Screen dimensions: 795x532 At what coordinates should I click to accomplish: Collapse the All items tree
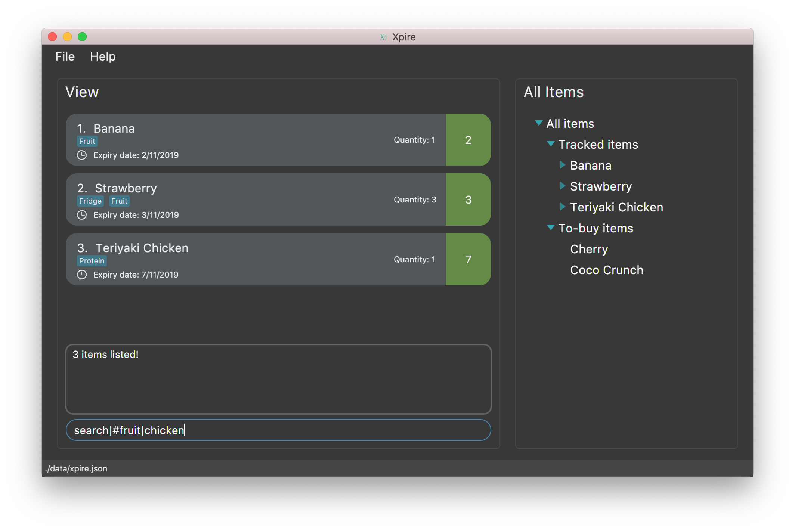click(537, 123)
